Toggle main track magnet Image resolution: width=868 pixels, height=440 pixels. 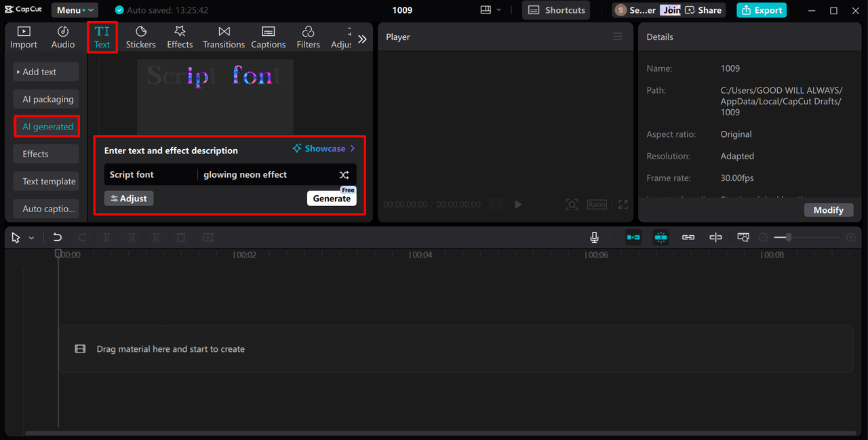coord(633,237)
